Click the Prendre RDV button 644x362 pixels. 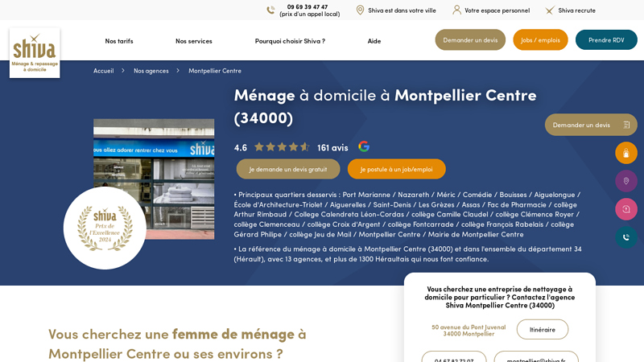pos(606,39)
